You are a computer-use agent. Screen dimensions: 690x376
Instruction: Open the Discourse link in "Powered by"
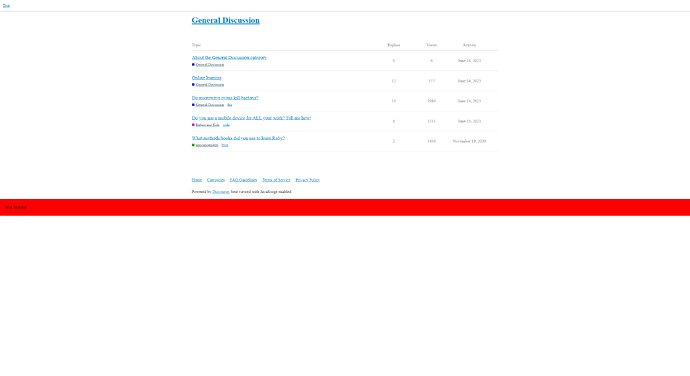(221, 192)
